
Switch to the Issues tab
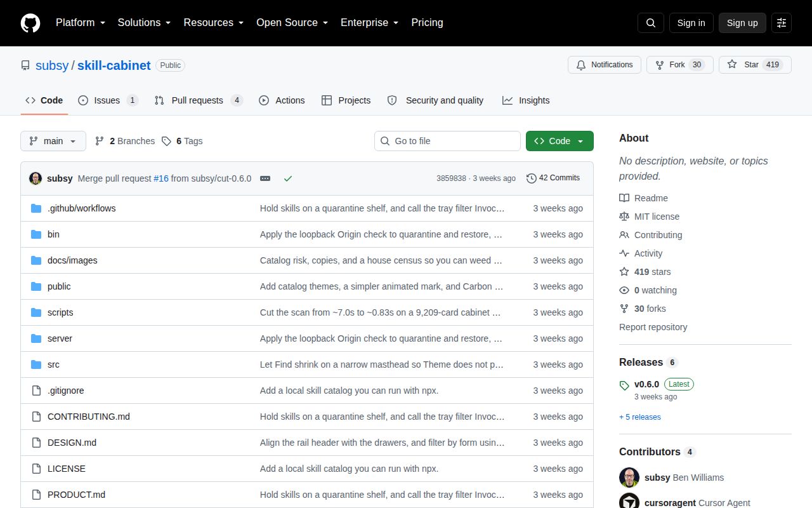108,100
